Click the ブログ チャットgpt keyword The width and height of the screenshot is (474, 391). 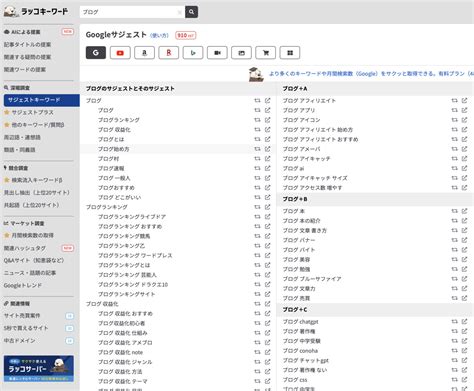pyautogui.click(x=306, y=360)
